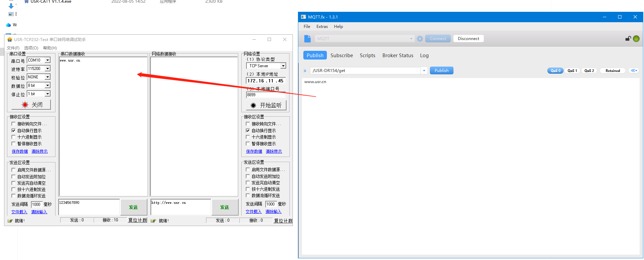Screen dimensions: 644x260
Task: Click the green connection status indicator
Action: pos(636,39)
